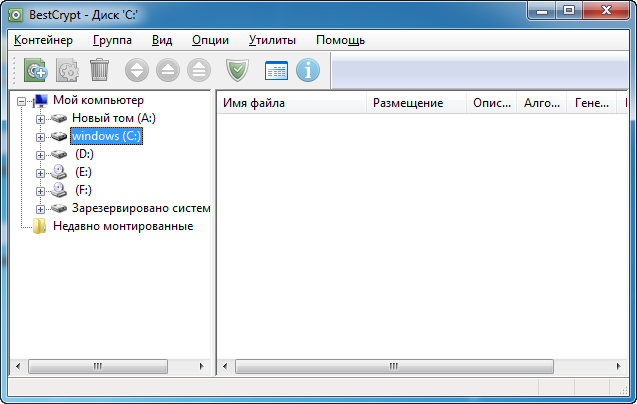This screenshot has height=404, width=637.
Task: Expand the Новый том (A:) drive
Action: pos(40,119)
